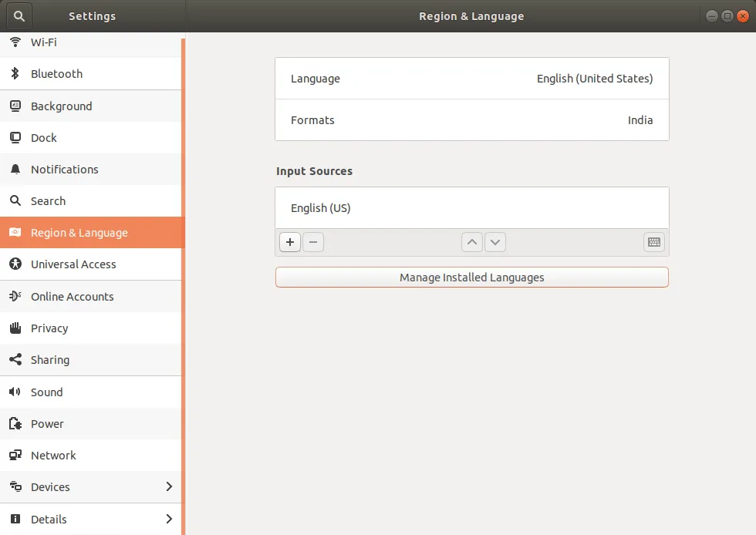Expand the Details submenu chevron
Image resolution: width=756 pixels, height=535 pixels.
pos(169,519)
